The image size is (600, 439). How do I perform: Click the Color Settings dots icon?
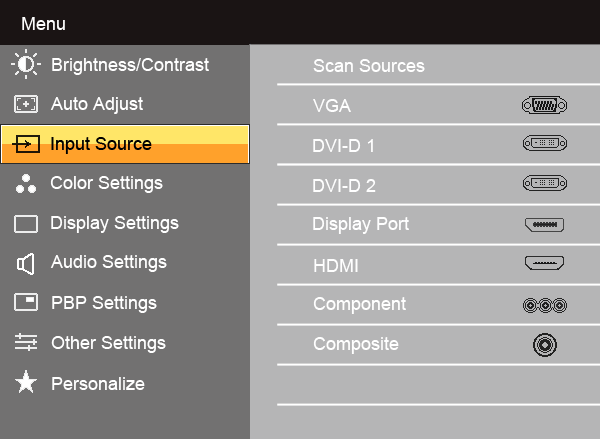pyautogui.click(x=25, y=184)
